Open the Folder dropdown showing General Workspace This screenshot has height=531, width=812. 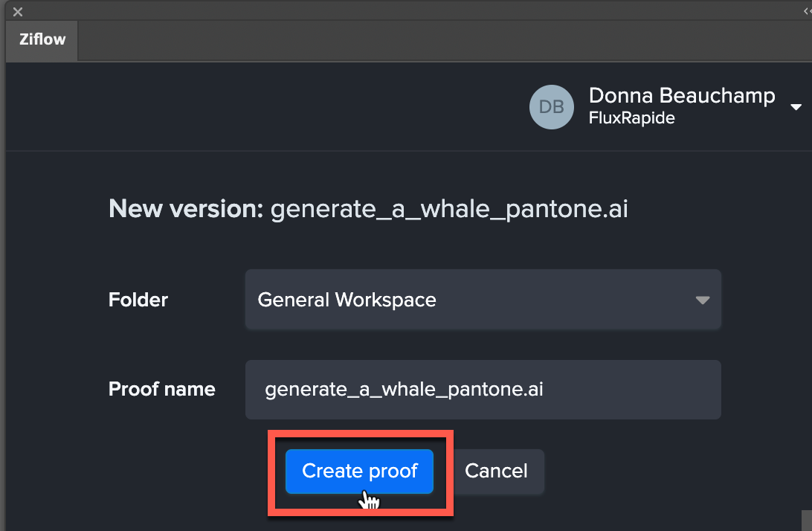(x=483, y=300)
